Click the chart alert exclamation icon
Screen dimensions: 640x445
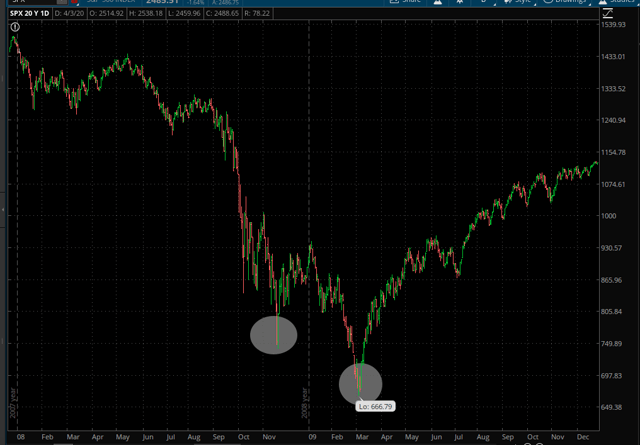[15, 27]
